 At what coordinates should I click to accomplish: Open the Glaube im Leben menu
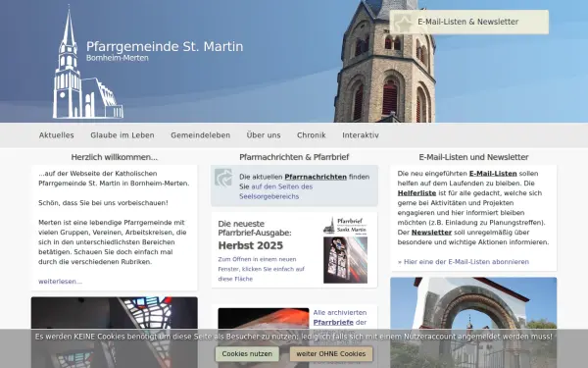[x=122, y=135]
